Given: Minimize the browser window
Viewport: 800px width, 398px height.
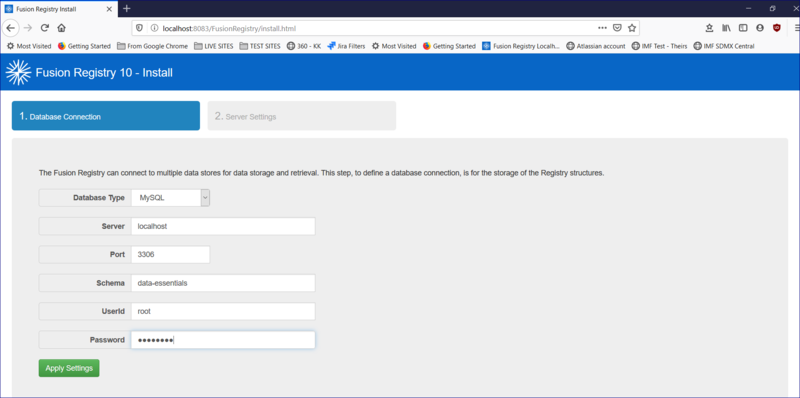Looking at the screenshot, I should [x=748, y=9].
